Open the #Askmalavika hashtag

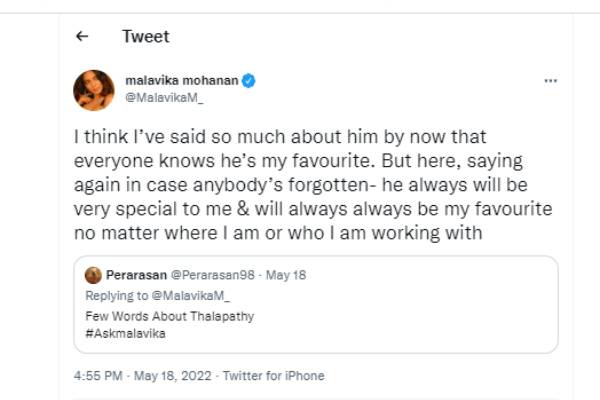click(125, 334)
